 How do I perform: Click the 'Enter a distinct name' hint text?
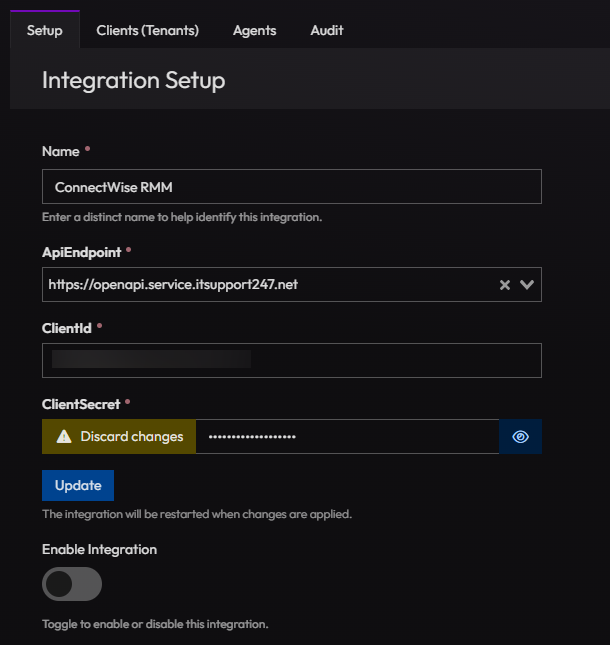[x=182, y=217]
